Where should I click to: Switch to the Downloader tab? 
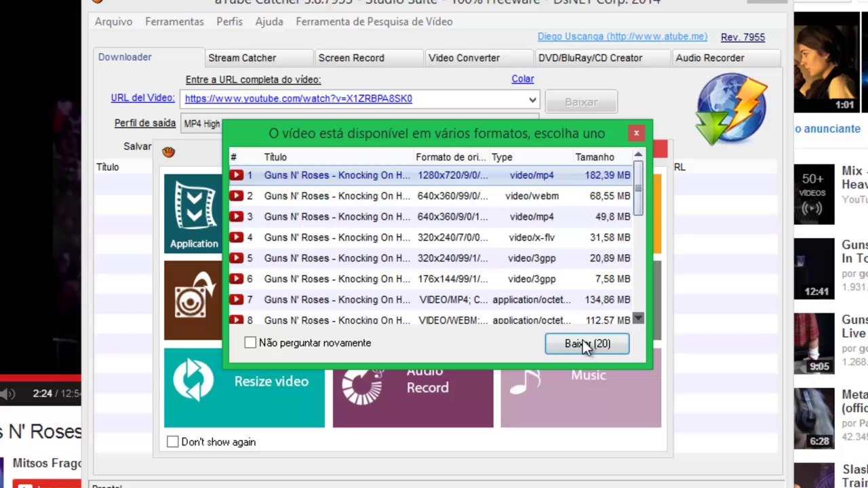point(149,58)
